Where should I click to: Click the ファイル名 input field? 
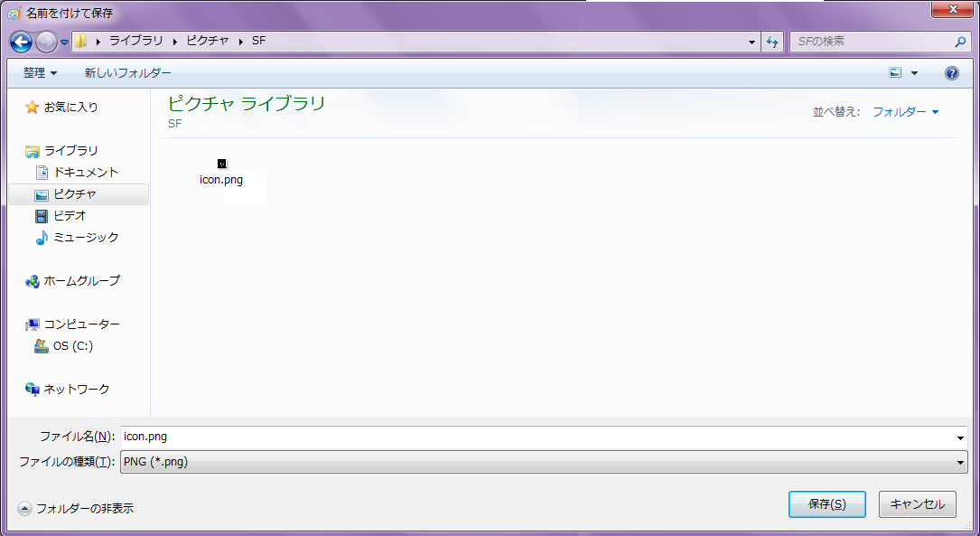pos(537,437)
